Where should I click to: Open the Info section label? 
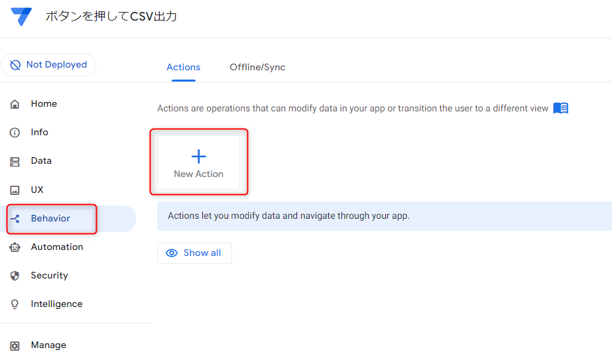39,132
